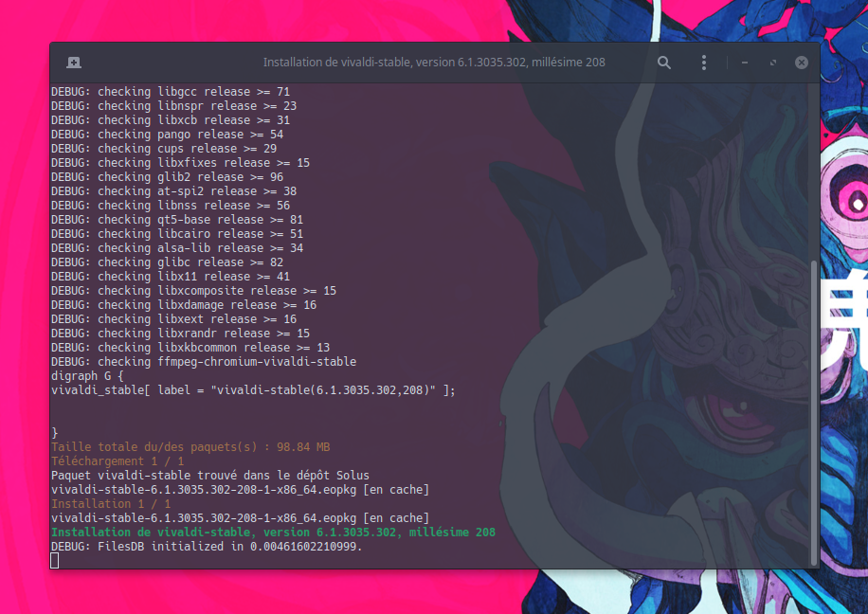This screenshot has height=614, width=868.
Task: Click the terminal cursor block at the prompt
Action: (x=55, y=561)
